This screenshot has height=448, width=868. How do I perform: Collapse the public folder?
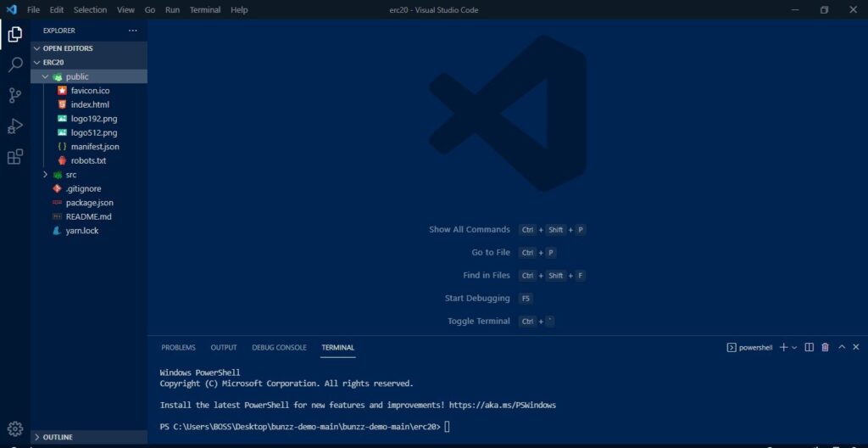point(89,76)
